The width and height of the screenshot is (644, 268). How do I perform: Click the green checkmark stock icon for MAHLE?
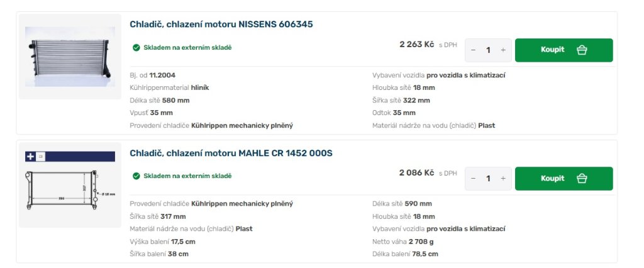(x=136, y=176)
